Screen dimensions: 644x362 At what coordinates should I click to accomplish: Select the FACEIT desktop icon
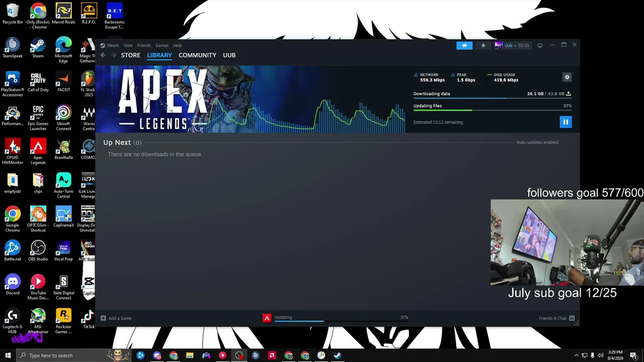coord(63,82)
